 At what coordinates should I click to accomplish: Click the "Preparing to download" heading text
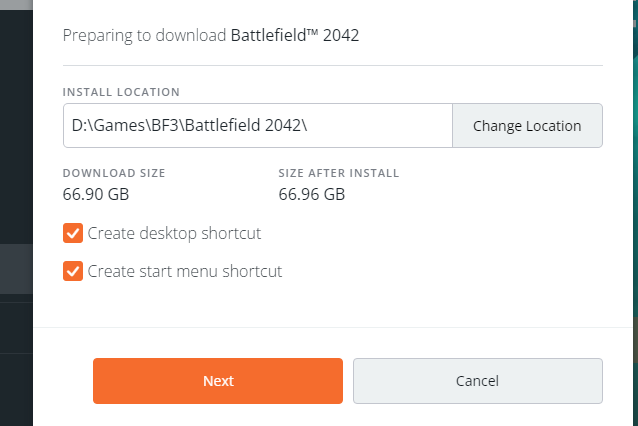click(145, 35)
